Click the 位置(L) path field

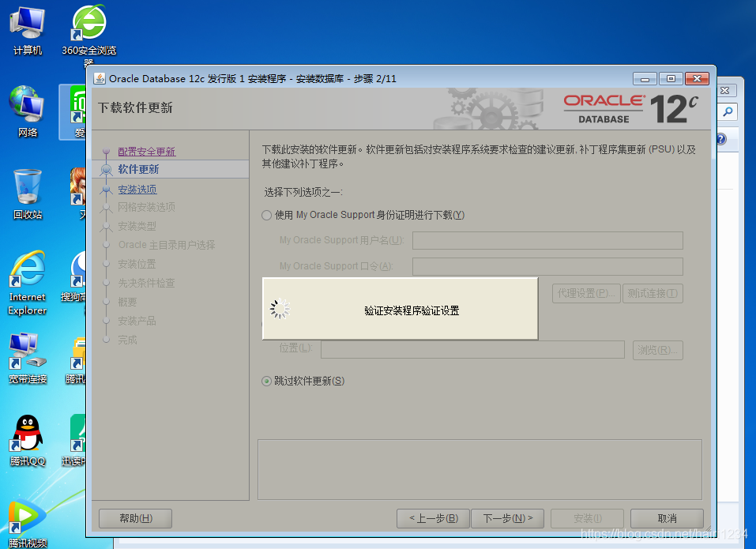pos(472,349)
